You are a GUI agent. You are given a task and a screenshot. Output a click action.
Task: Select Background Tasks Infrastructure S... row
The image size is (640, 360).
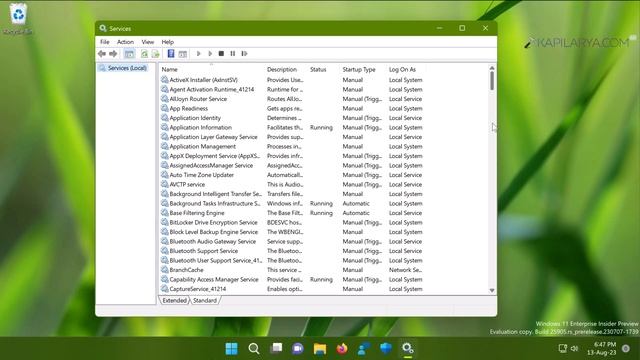click(x=291, y=203)
